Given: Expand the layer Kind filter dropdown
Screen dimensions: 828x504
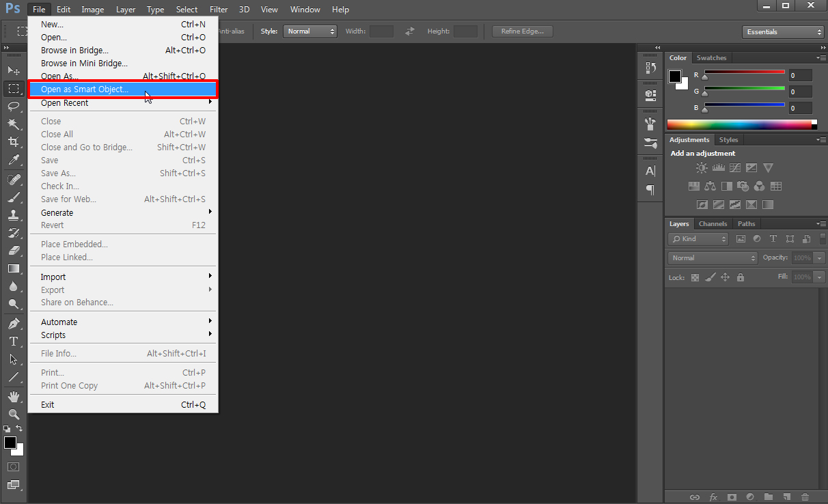Looking at the screenshot, I should [x=699, y=239].
